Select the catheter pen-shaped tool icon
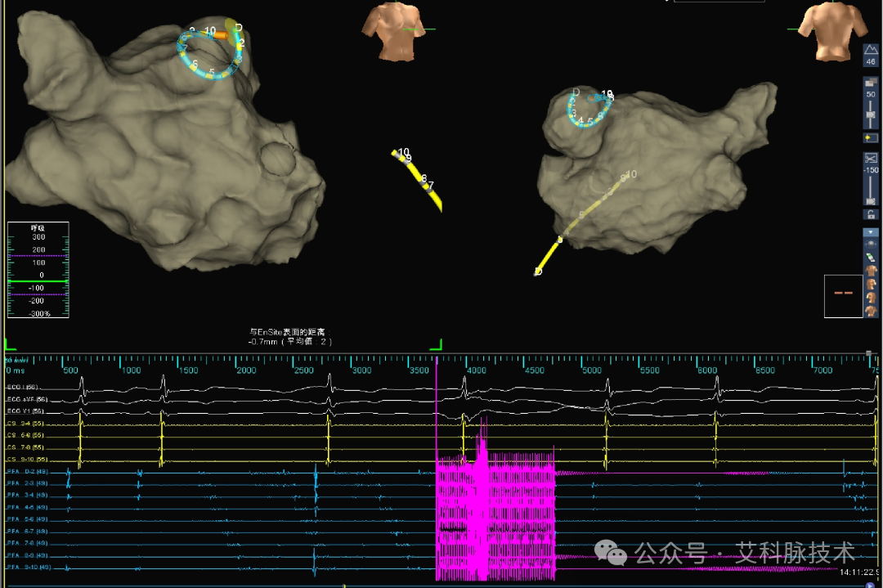Image resolution: width=883 pixels, height=588 pixels. (x=871, y=257)
